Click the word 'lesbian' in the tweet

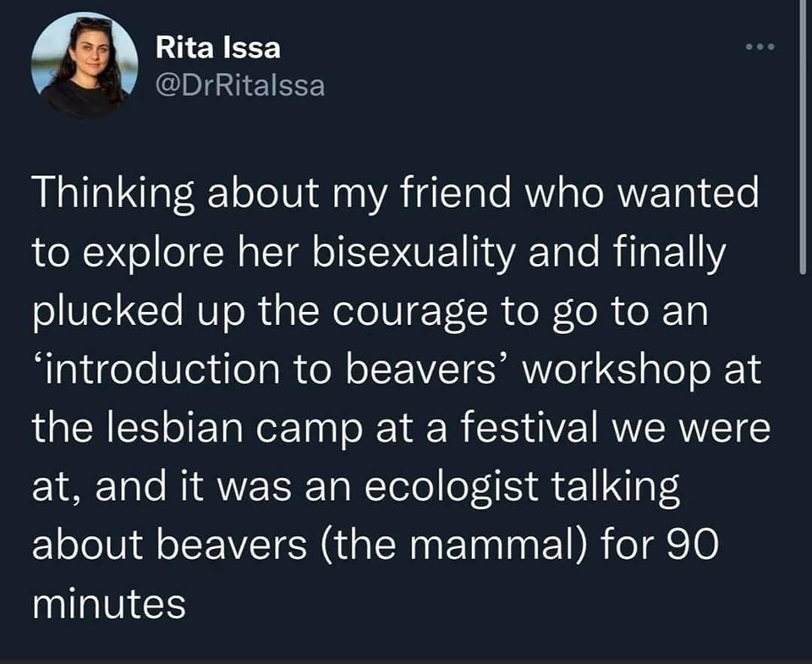[173, 429]
